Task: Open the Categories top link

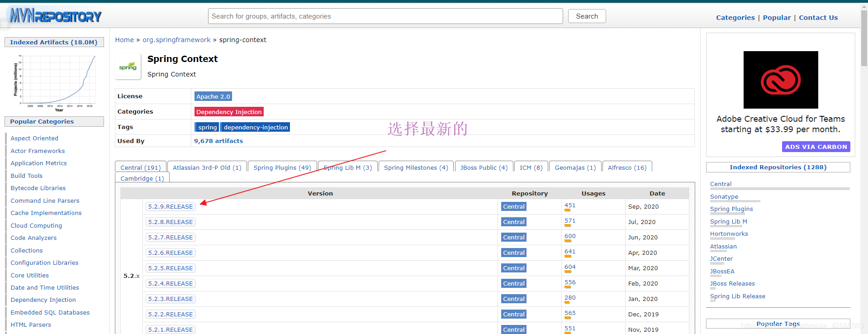Action: pos(735,18)
